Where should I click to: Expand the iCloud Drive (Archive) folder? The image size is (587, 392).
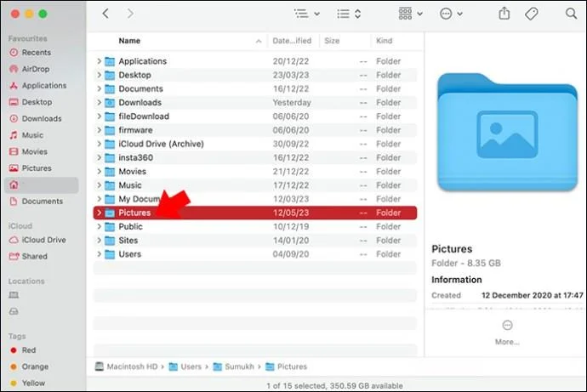[99, 144]
